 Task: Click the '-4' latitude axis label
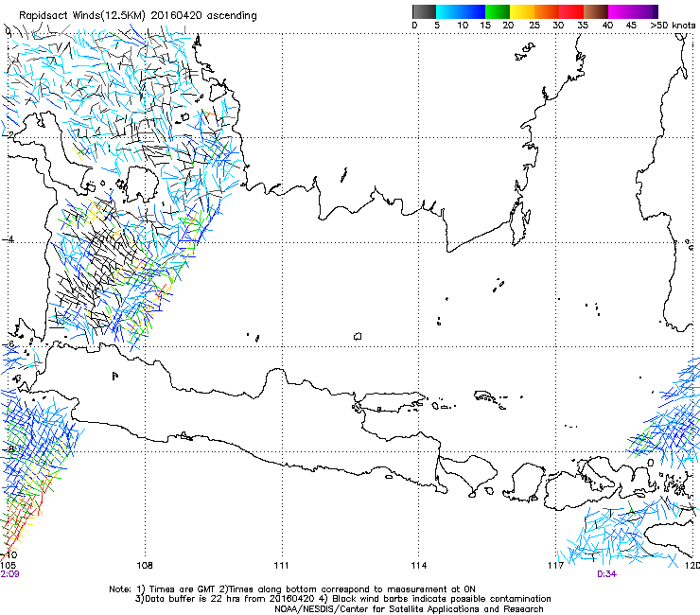pos(8,239)
